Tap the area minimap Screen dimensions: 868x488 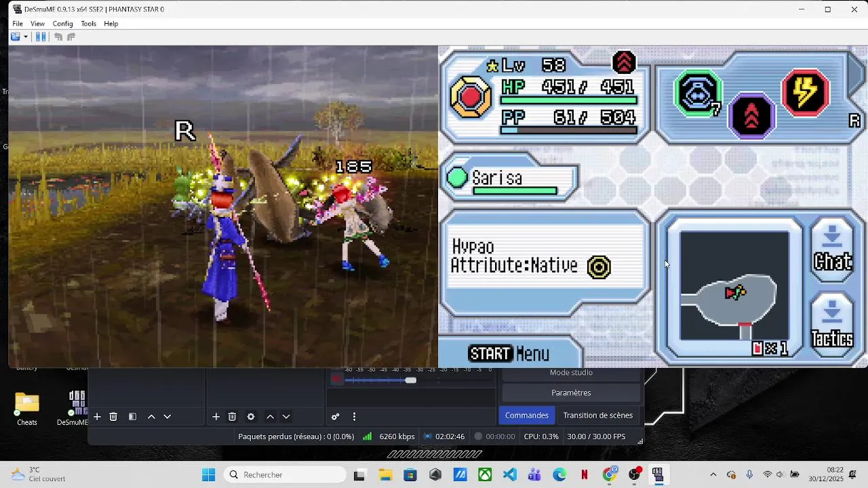(734, 285)
